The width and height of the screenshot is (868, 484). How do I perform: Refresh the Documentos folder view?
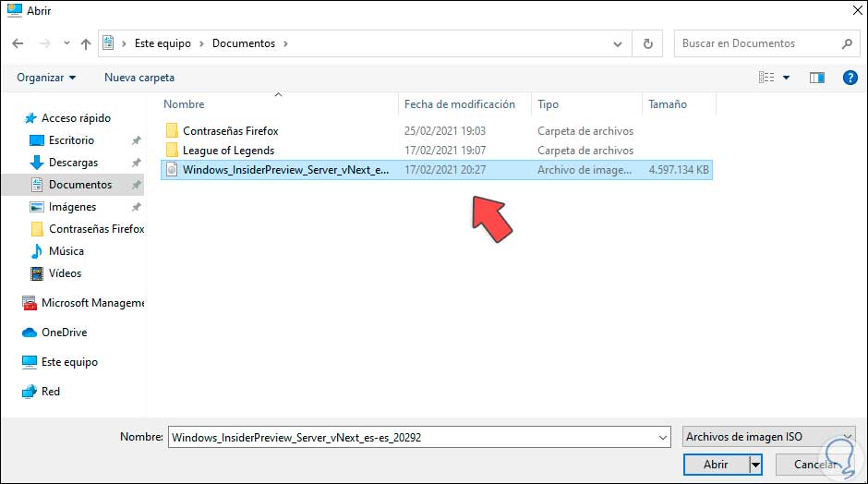pyautogui.click(x=647, y=43)
